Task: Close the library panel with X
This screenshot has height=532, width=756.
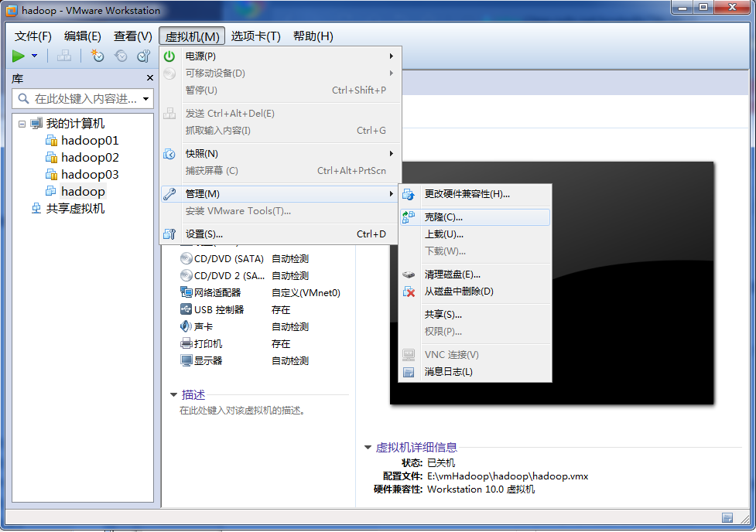Action: (x=150, y=77)
